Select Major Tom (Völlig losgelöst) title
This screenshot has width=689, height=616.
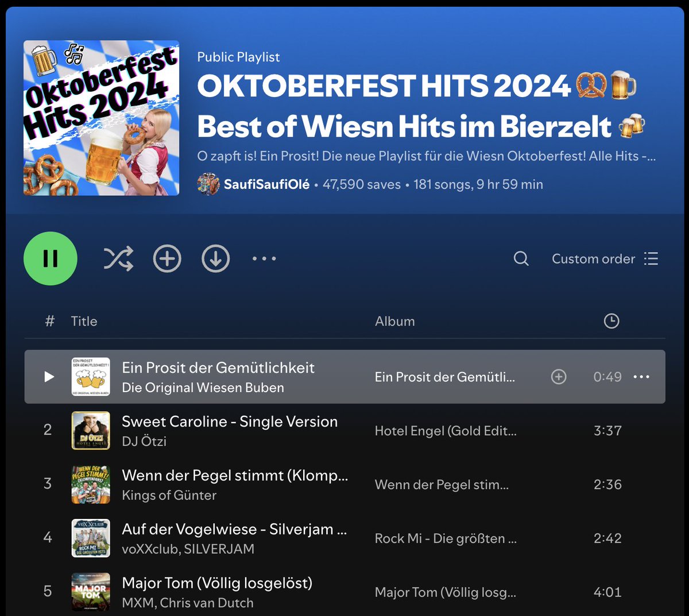pyautogui.click(x=217, y=583)
